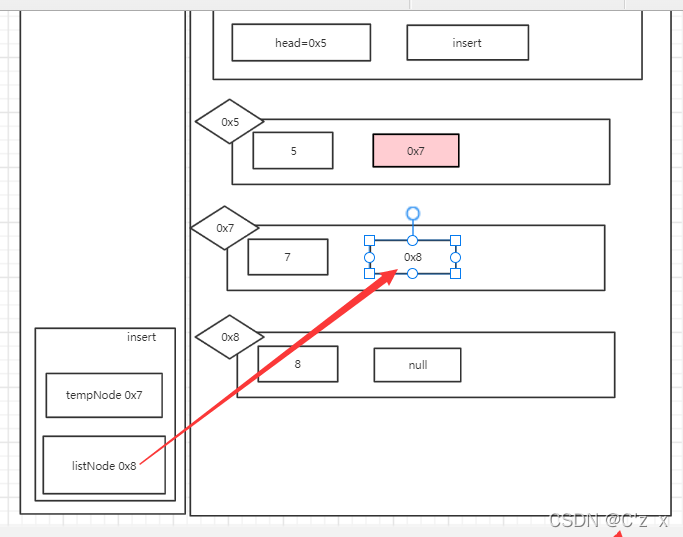Screen dimensions: 683x537
Task: Select the value box containing 8
Action: [298, 364]
